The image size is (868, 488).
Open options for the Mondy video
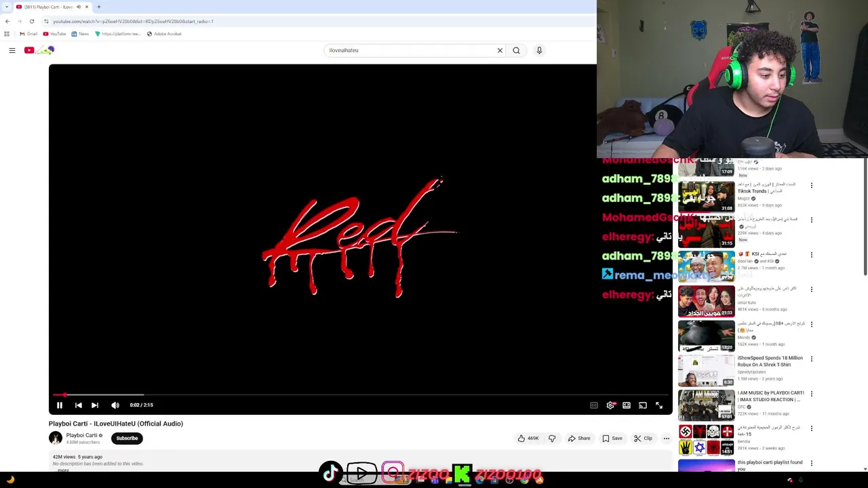coord(812,324)
